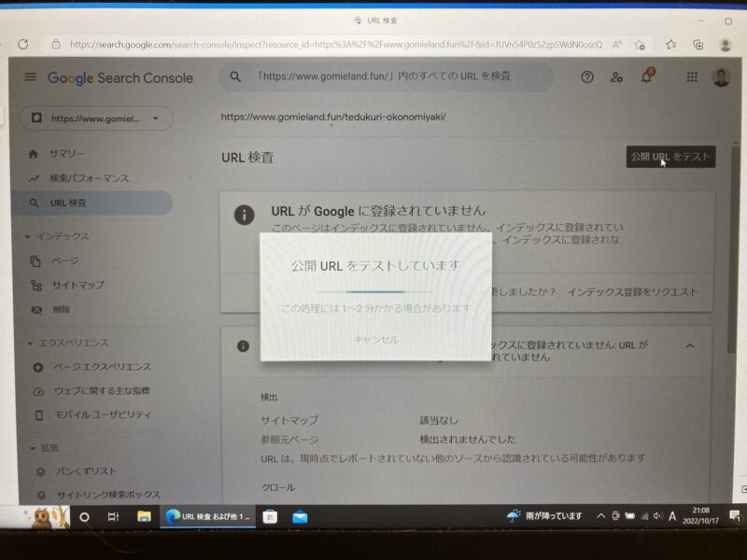Click インデックス登録をリクエスト link
Viewport: 747px width, 560px height.
632,292
